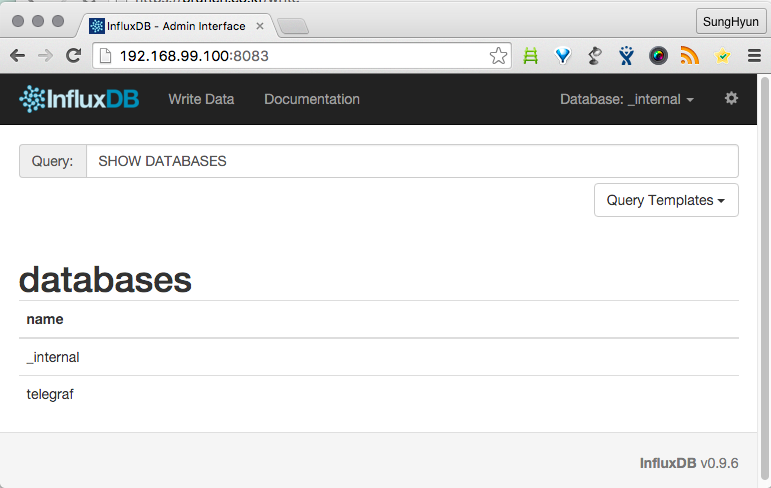Viewport: 771px width, 488px height.
Task: Go back to previous page
Action: [x=17, y=56]
